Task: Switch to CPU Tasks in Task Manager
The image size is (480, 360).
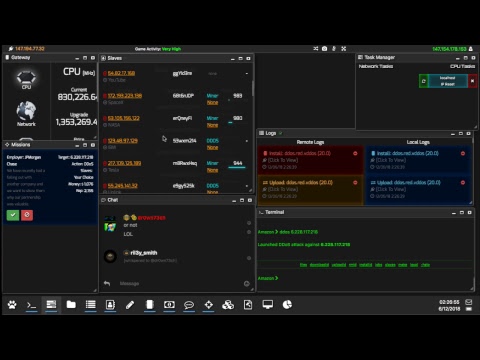Action: pyautogui.click(x=463, y=66)
